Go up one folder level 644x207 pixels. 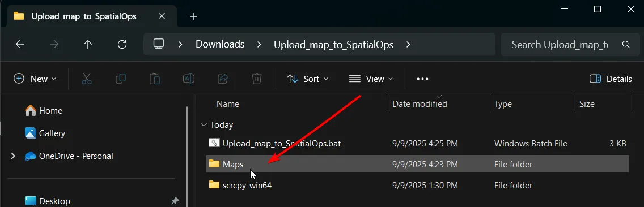[x=87, y=44]
